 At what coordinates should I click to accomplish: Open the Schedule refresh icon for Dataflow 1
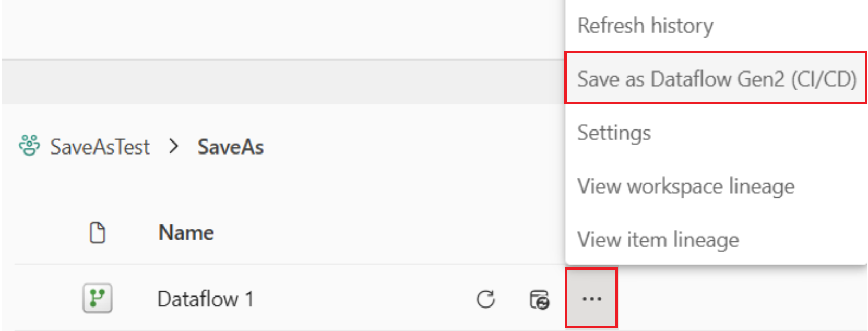pyautogui.click(x=541, y=299)
